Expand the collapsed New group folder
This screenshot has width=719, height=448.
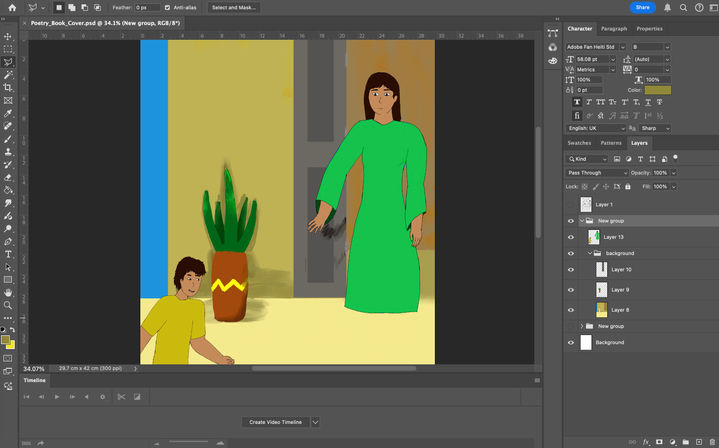pos(582,326)
